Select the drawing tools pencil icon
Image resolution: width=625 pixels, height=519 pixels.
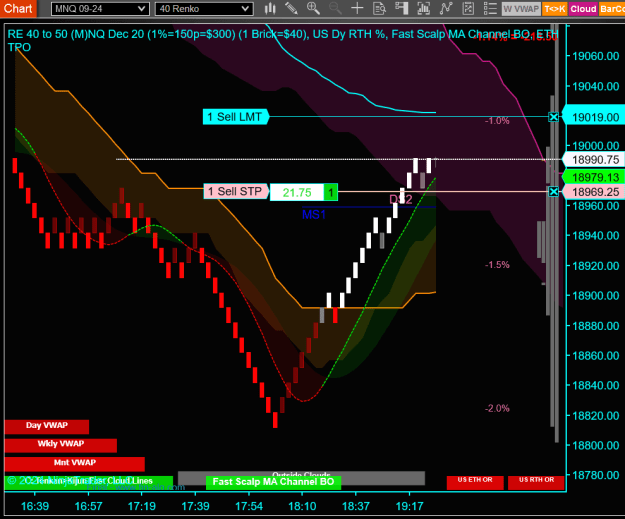point(291,8)
